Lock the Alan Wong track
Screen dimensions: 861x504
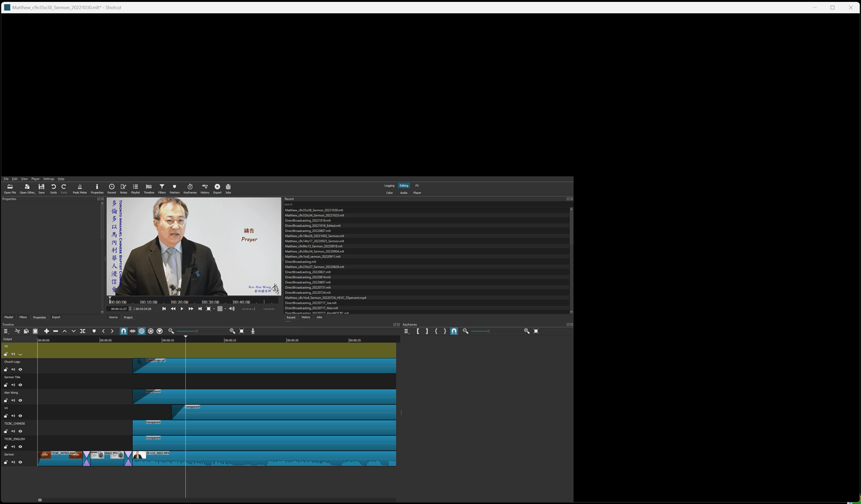coord(6,400)
